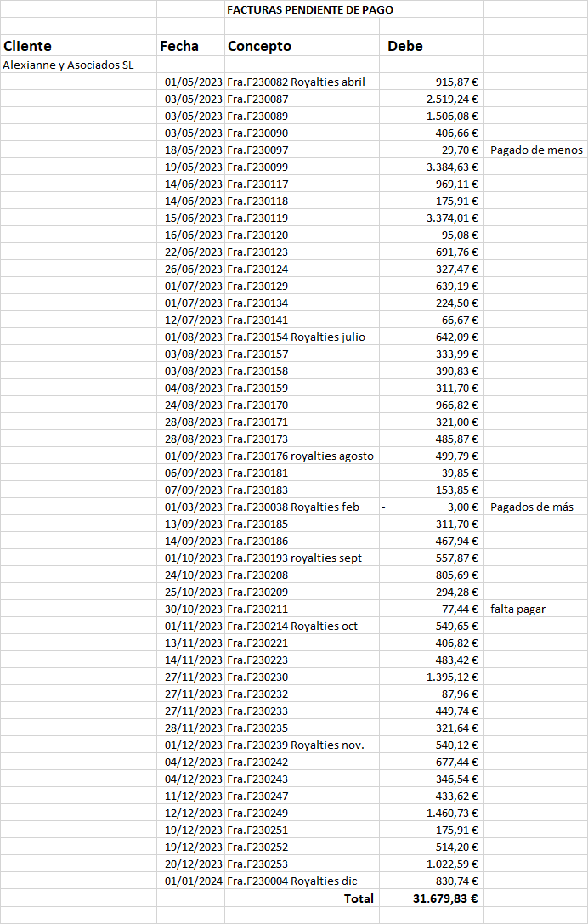Select the Debe header cell
The image size is (588, 924).
(405, 46)
